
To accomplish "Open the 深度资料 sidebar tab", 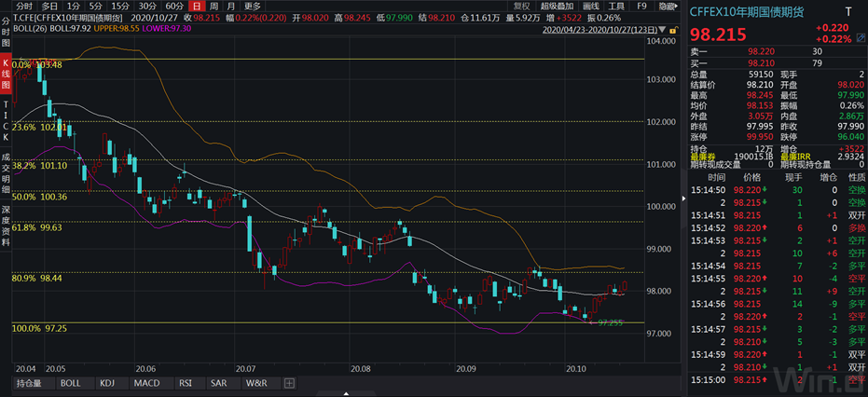I will coord(6,225).
